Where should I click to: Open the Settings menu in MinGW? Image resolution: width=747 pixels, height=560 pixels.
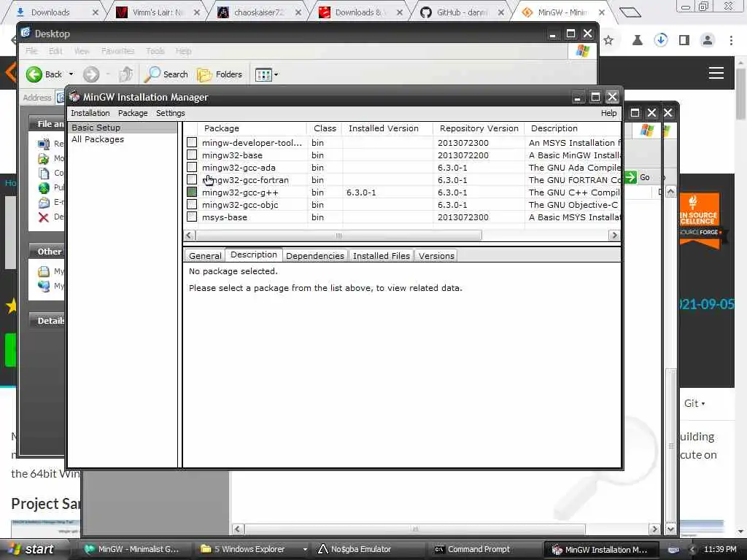[170, 113]
